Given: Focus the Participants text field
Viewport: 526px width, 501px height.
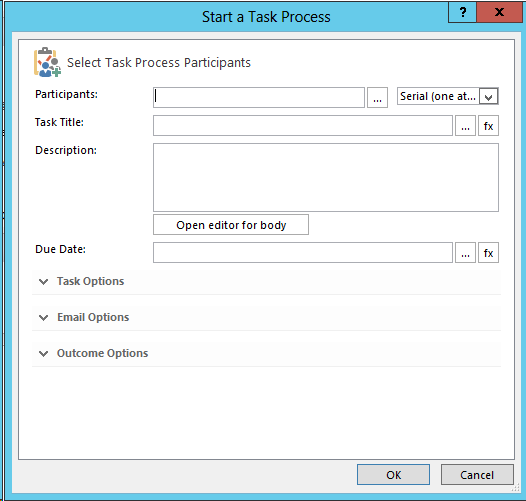Looking at the screenshot, I should (259, 98).
